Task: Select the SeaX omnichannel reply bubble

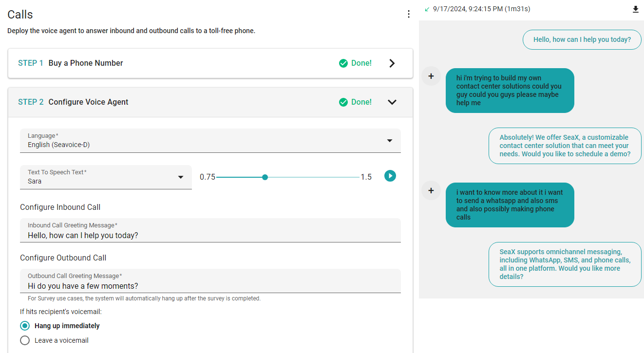Action: (x=565, y=264)
